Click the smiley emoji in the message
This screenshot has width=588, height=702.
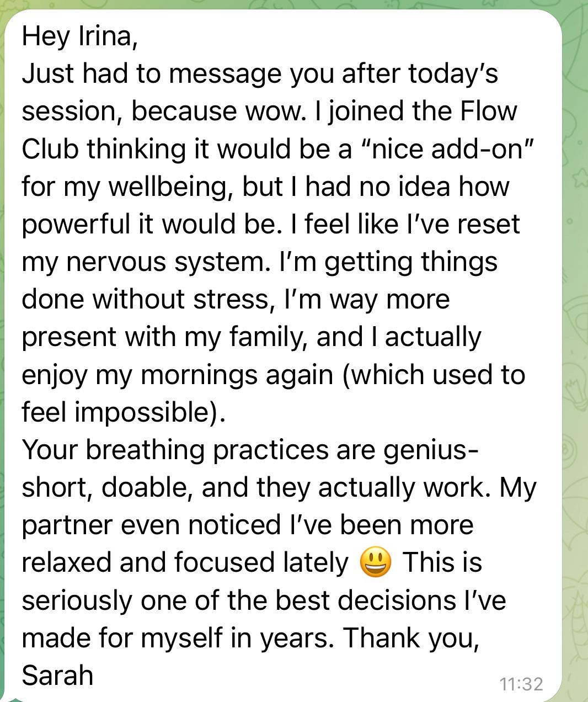376,563
